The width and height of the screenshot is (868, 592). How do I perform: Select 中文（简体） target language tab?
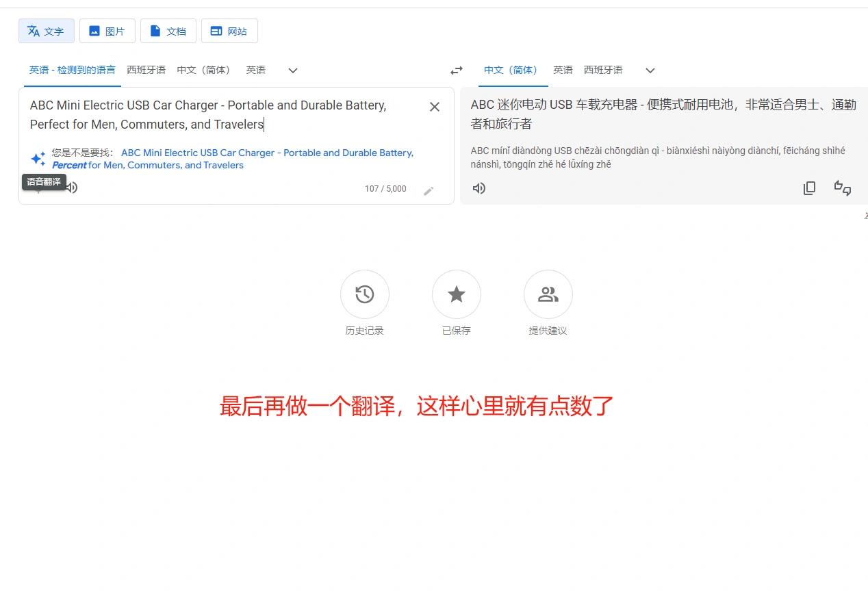coord(513,70)
